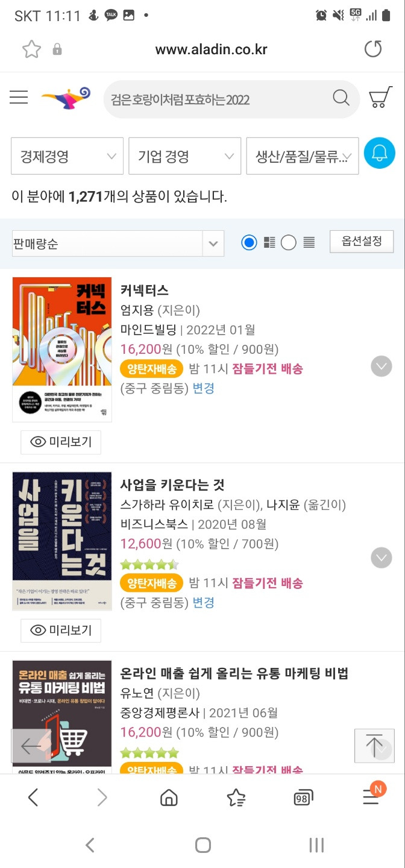Expand details chevron on 사업을 키운다는 것
The height and width of the screenshot is (868, 405).
381,558
